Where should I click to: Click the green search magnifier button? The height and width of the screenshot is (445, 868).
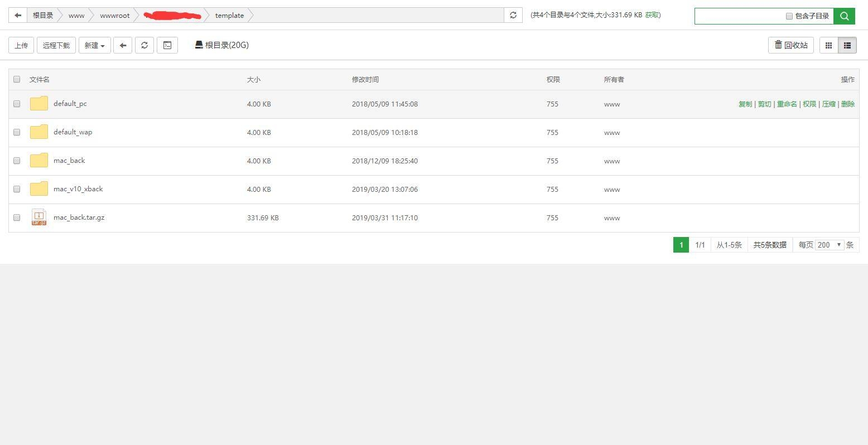coord(844,16)
